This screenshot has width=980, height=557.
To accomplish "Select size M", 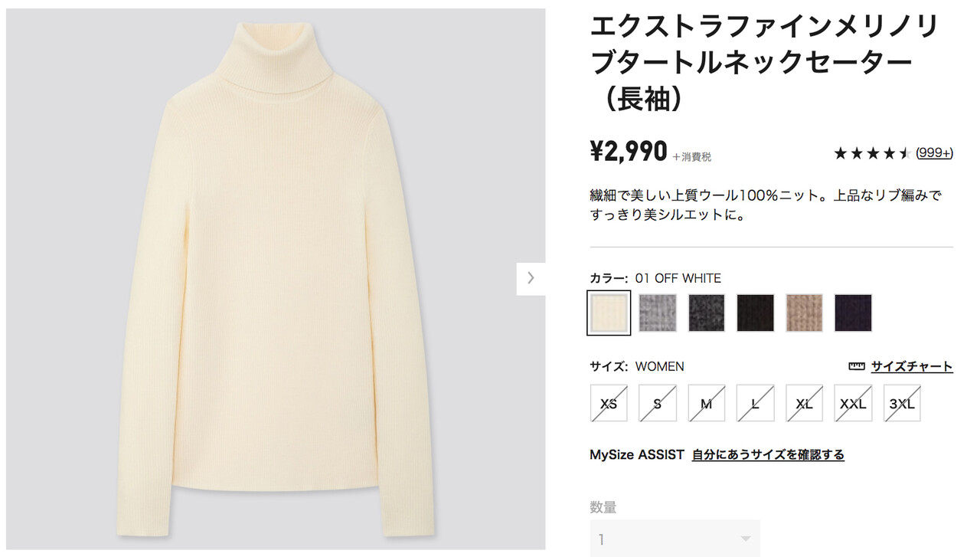I will tap(707, 403).
